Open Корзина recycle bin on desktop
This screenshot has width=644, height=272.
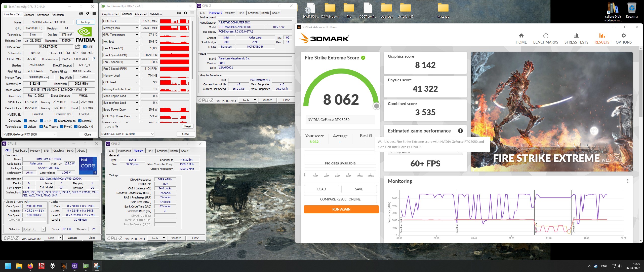pos(632,11)
